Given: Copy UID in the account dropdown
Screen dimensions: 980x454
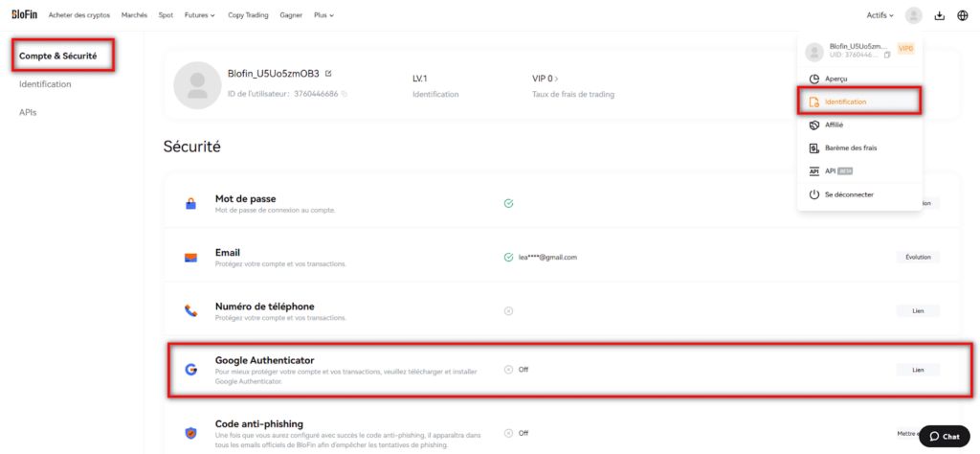Looking at the screenshot, I should pyautogui.click(x=887, y=55).
